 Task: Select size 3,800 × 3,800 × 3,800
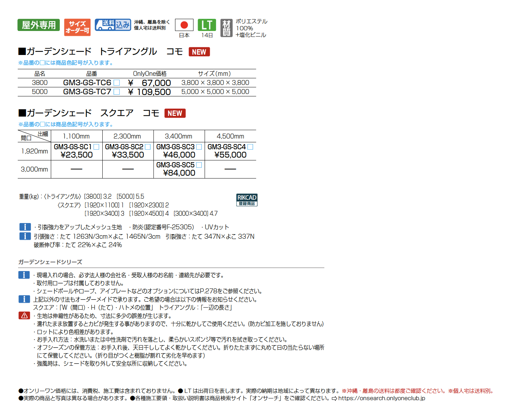tap(215, 83)
